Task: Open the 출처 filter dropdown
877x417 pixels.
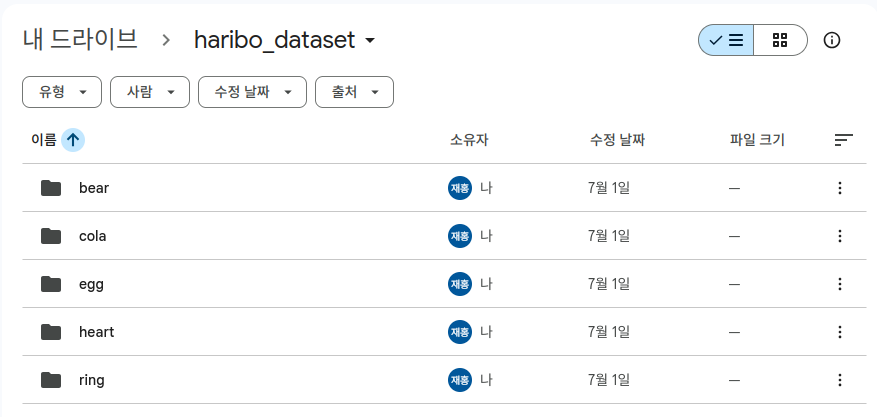Action: 355,92
